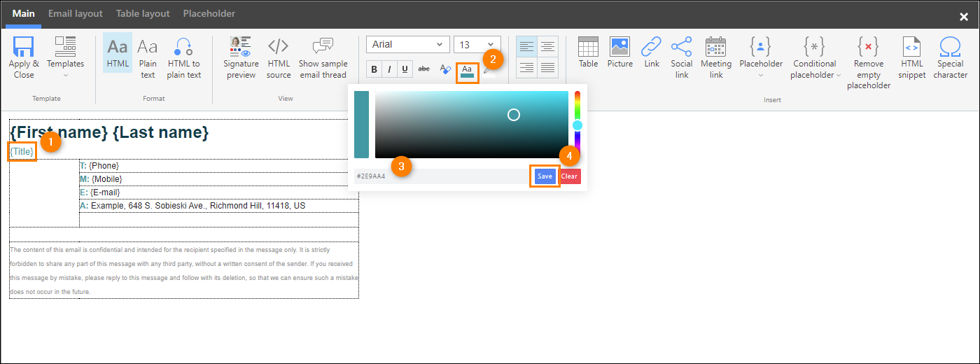
Task: Toggle underline formatting
Action: pyautogui.click(x=405, y=69)
